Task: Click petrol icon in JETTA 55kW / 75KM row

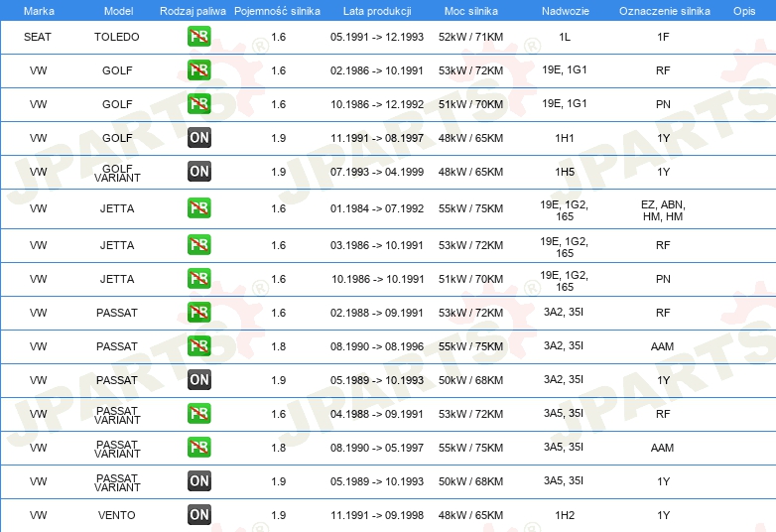Action: click(198, 208)
